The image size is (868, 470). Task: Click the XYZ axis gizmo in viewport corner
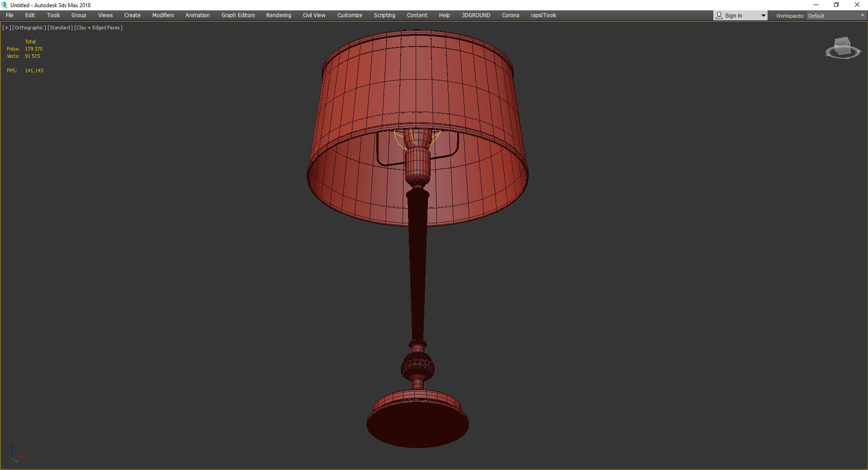click(x=16, y=454)
